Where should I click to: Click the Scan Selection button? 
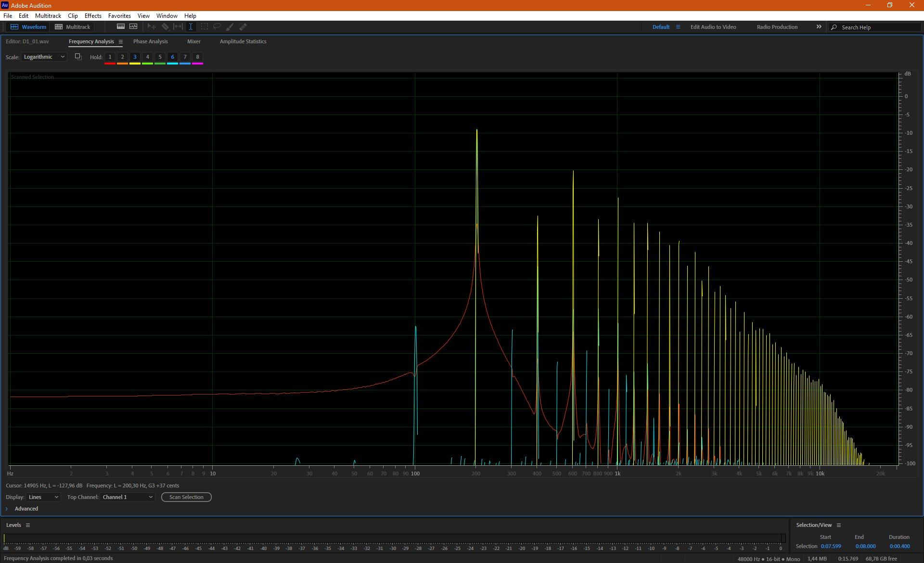pos(186,497)
